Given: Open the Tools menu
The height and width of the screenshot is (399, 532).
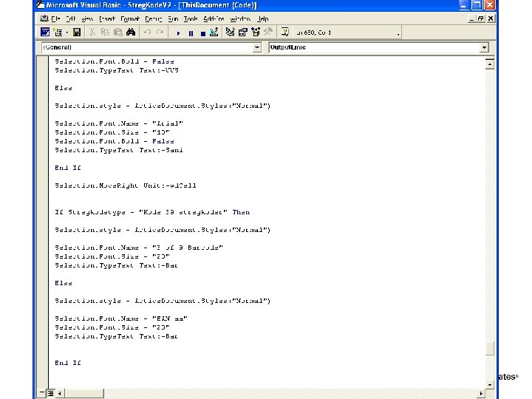Looking at the screenshot, I should point(191,19).
